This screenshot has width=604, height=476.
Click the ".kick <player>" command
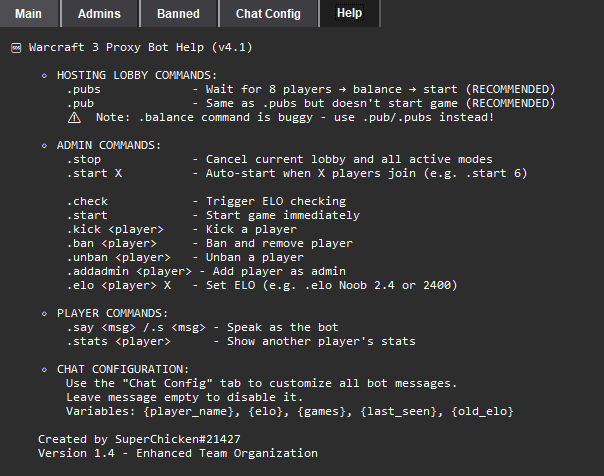click(x=115, y=230)
